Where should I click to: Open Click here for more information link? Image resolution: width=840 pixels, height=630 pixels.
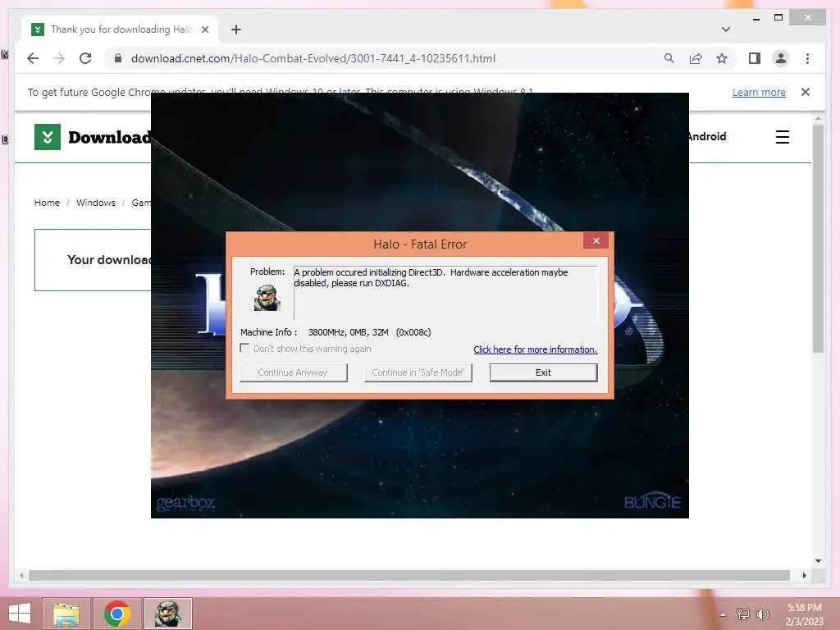(535, 349)
